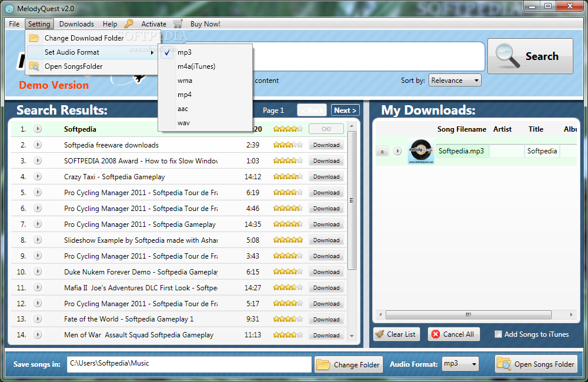This screenshot has width=588, height=382.
Task: Play preview of result number 12
Action: (x=38, y=303)
